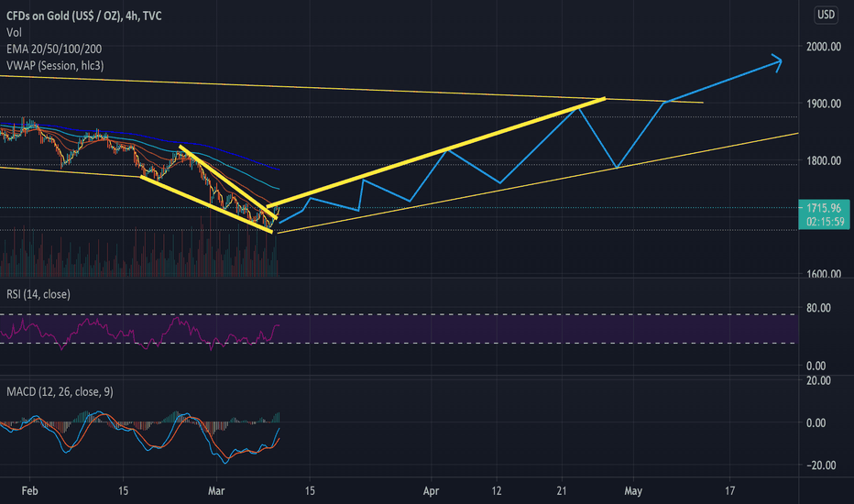Click the Apr date on time axis
This screenshot has height=504, width=854.
point(431,491)
